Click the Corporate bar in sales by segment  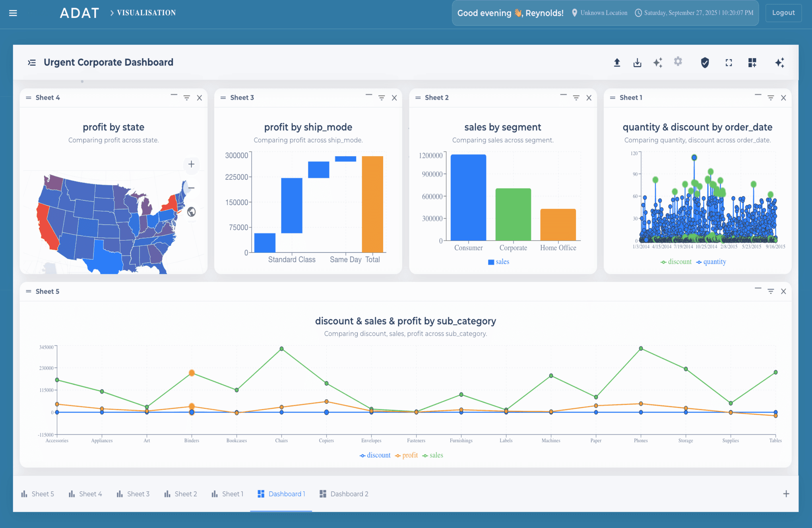(513, 214)
